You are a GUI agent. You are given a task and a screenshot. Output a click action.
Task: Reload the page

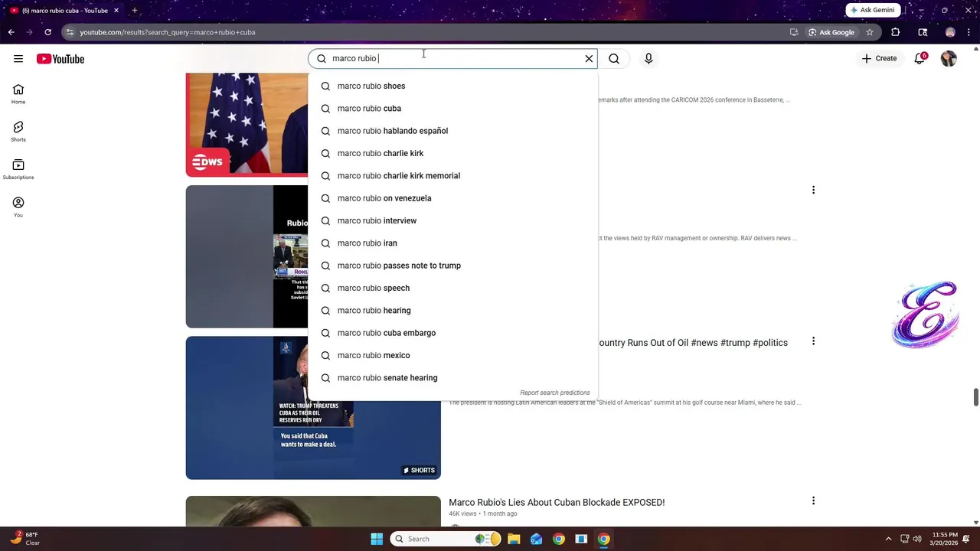[x=47, y=32]
